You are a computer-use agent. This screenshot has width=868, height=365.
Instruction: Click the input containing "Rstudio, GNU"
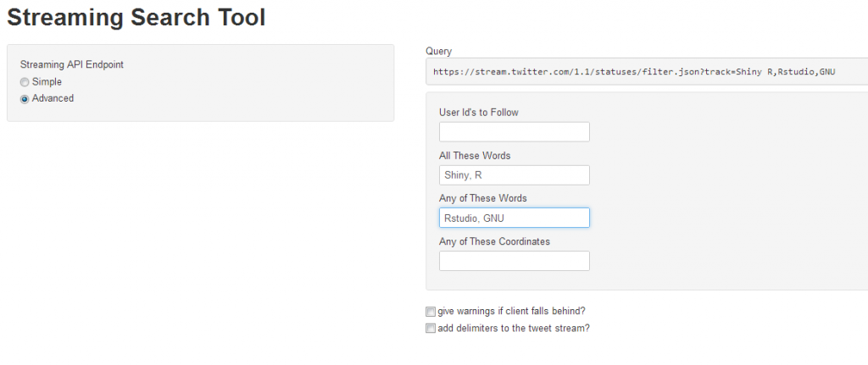coord(514,218)
